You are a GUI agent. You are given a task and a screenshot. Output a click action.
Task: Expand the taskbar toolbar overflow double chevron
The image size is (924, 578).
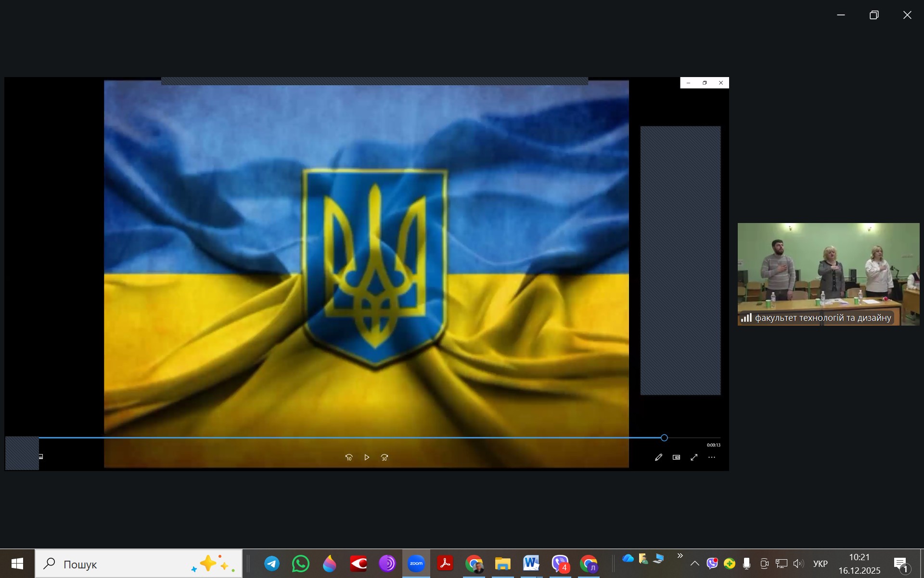[680, 556]
